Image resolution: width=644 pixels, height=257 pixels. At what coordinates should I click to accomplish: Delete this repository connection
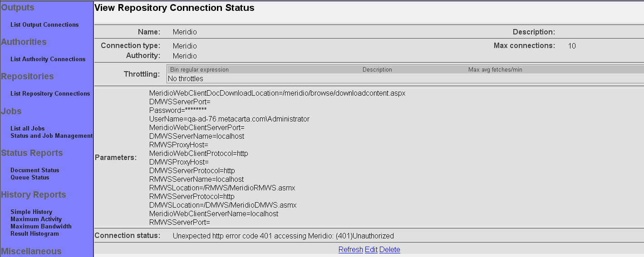point(390,250)
